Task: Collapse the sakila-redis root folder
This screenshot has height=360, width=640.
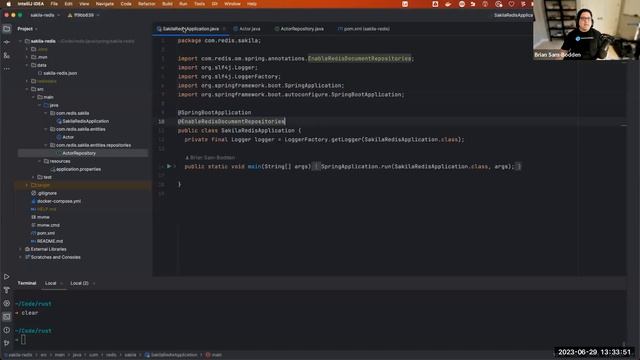Action: 20,41
